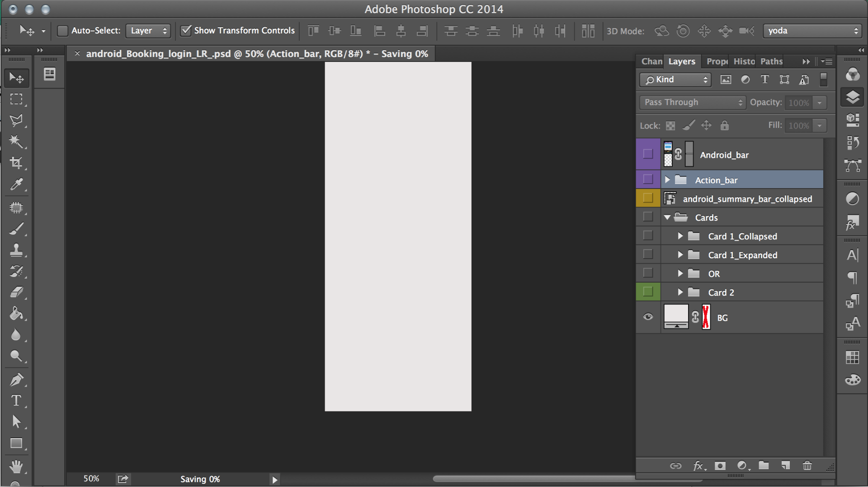The width and height of the screenshot is (868, 487).
Task: Select the Paint Bucket tool
Action: pyautogui.click(x=17, y=314)
